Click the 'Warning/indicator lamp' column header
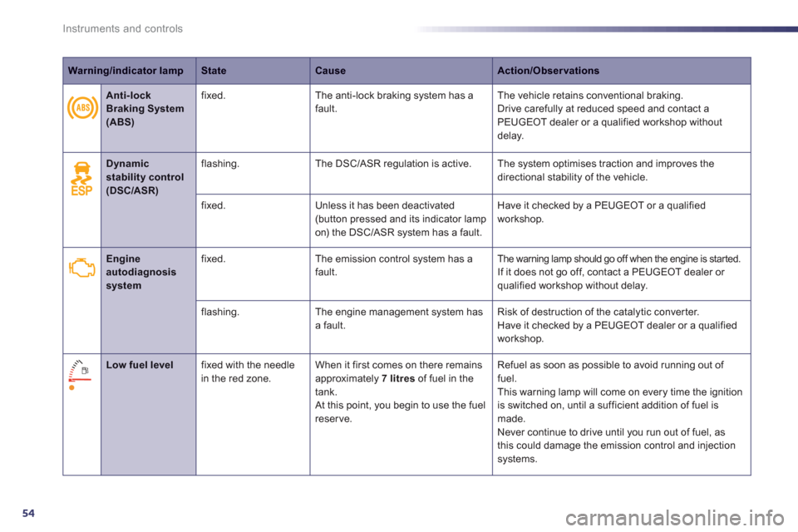 pos(126,71)
